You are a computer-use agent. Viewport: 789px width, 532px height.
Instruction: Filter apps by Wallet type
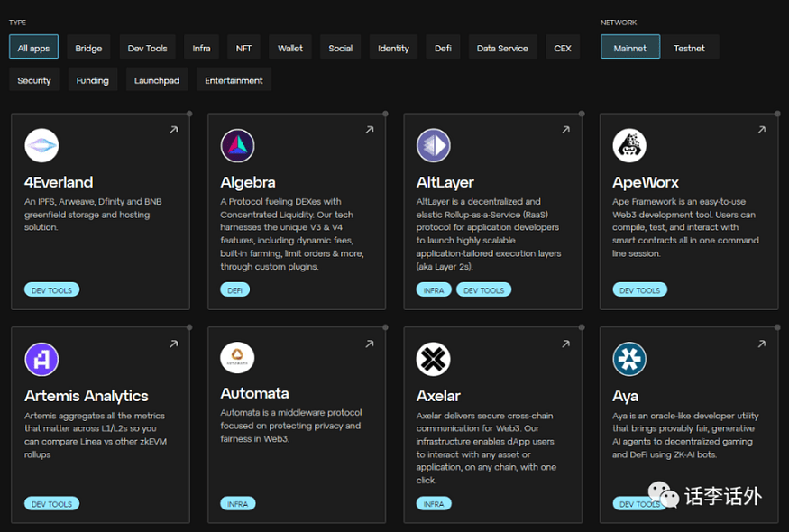point(290,47)
